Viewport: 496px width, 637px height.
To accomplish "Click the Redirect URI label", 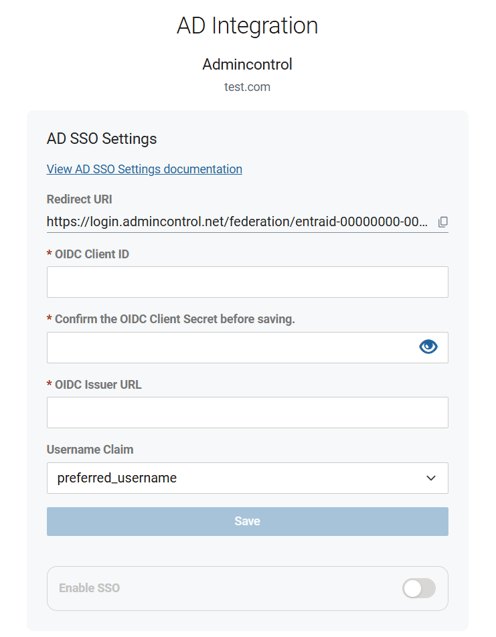I will point(79,199).
